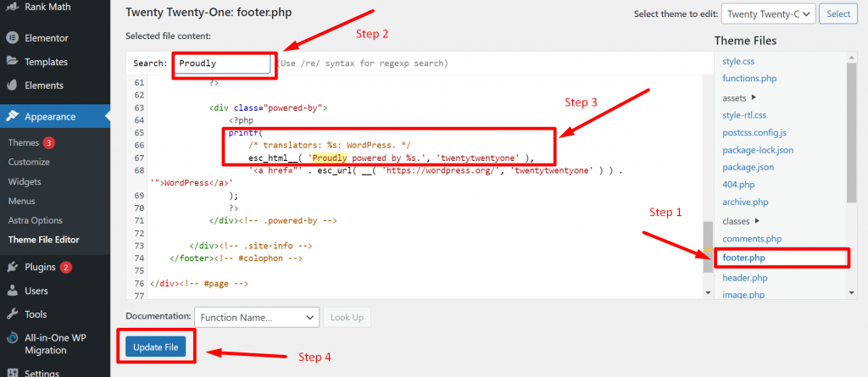This screenshot has height=377, width=868.
Task: Click the Plugins update count badge
Action: pos(66,268)
